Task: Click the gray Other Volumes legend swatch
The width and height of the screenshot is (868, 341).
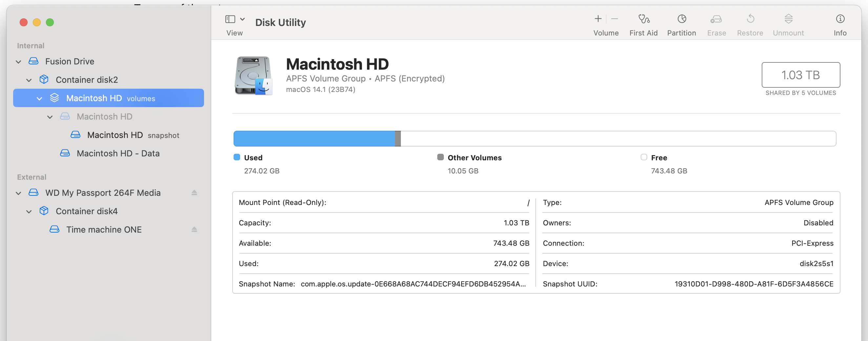Action: click(x=441, y=157)
